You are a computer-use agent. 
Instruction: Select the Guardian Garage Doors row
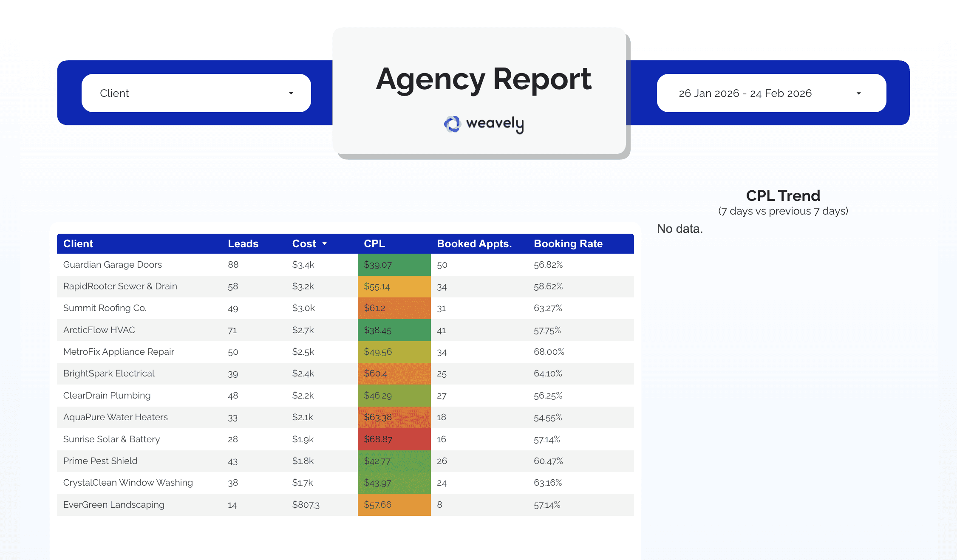tap(113, 265)
